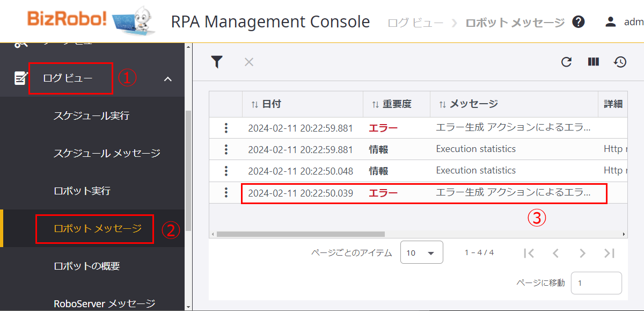Click the 1 – 4 / 4 page counter
The image size is (644, 311).
pos(479,252)
